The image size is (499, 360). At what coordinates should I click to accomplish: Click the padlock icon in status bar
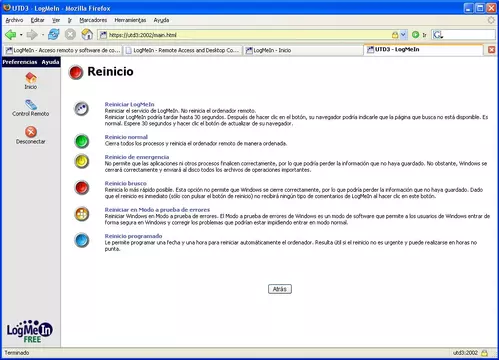(x=485, y=353)
